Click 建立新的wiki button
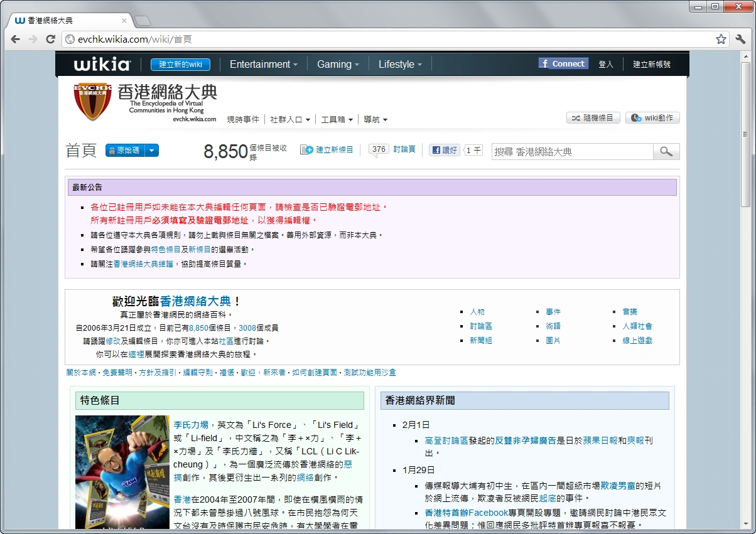Viewport: 756px width, 534px height. (x=180, y=64)
